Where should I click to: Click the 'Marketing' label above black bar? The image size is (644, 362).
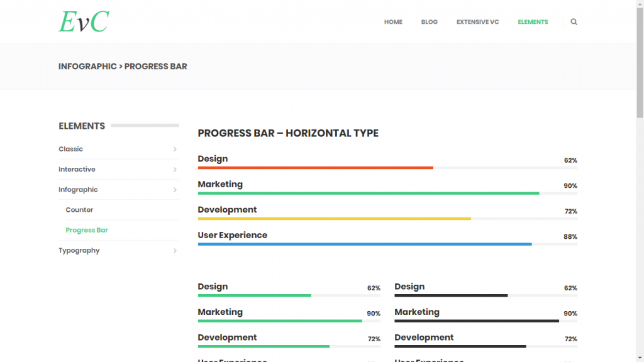pos(417,312)
